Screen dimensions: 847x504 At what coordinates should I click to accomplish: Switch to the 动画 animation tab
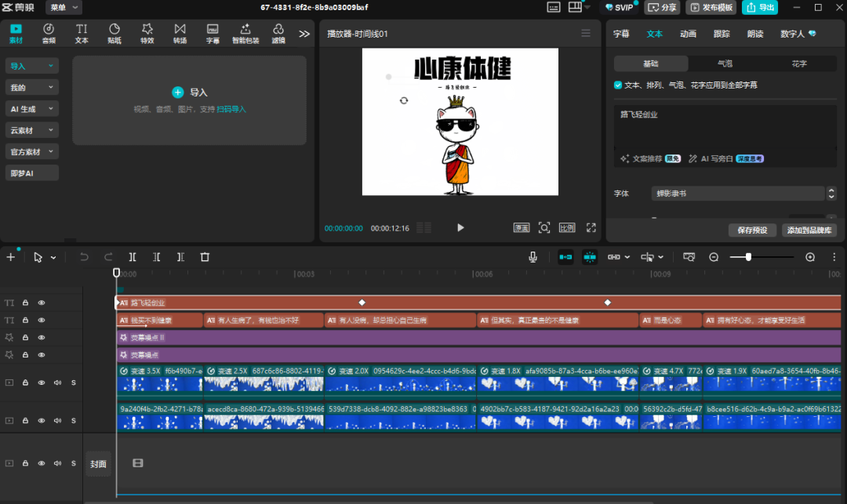click(x=688, y=33)
